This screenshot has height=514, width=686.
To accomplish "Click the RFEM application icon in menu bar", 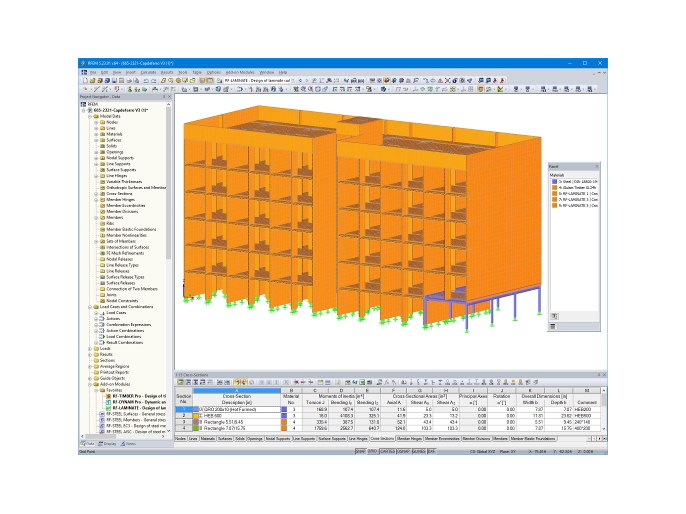I will [84, 72].
